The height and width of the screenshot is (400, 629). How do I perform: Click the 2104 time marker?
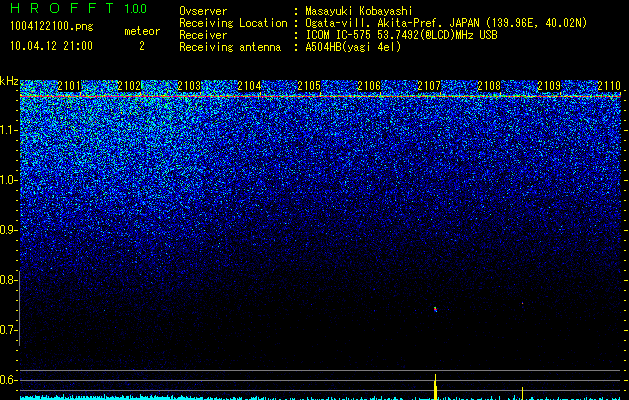click(250, 85)
